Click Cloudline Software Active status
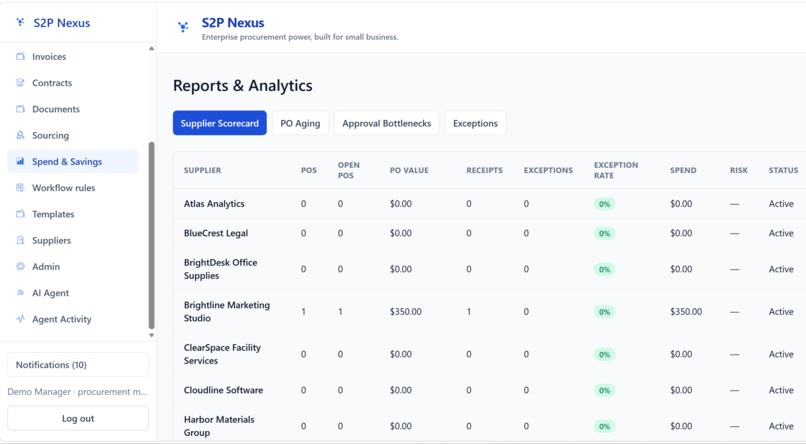The image size is (806, 444). (x=781, y=390)
